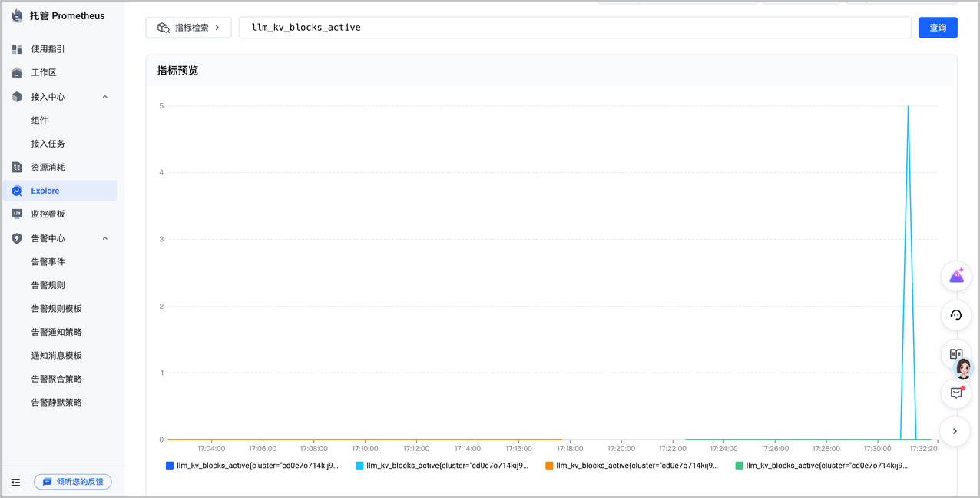The height and width of the screenshot is (498, 980).
Task: Click the 工作区 home icon
Action: [17, 72]
